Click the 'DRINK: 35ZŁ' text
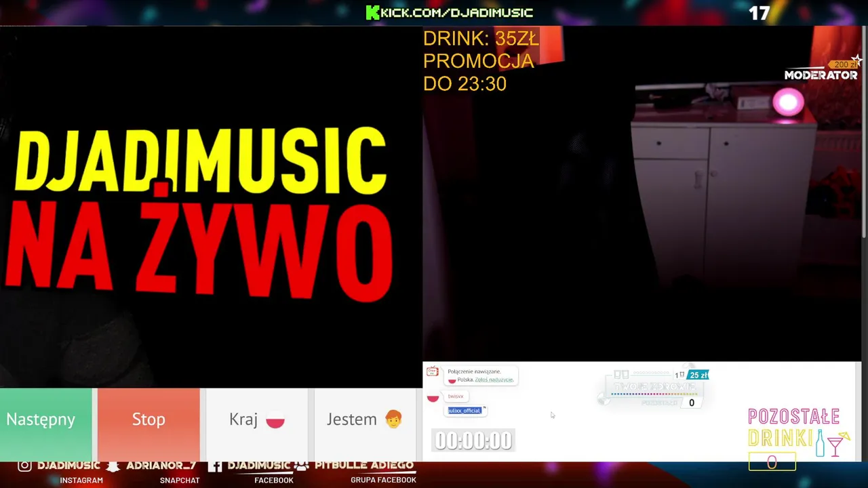Screen dimensions: 868x488 [481, 39]
